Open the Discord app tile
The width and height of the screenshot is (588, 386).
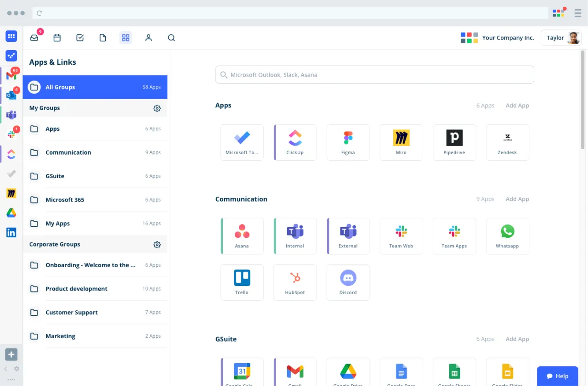pos(348,282)
